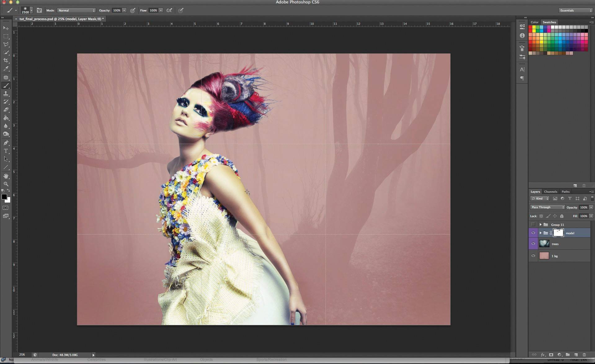The image size is (595, 364).
Task: Click the model layer mask thumbnail
Action: point(558,233)
